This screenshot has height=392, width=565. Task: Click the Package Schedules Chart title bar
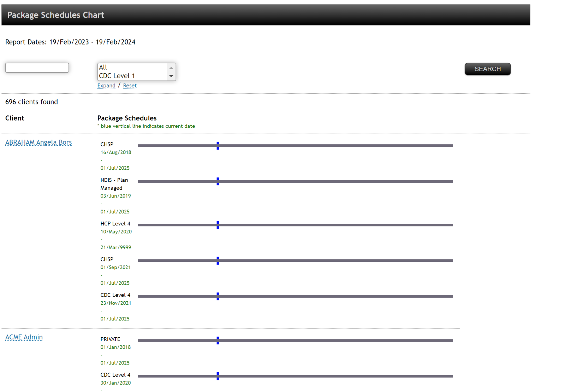55,15
